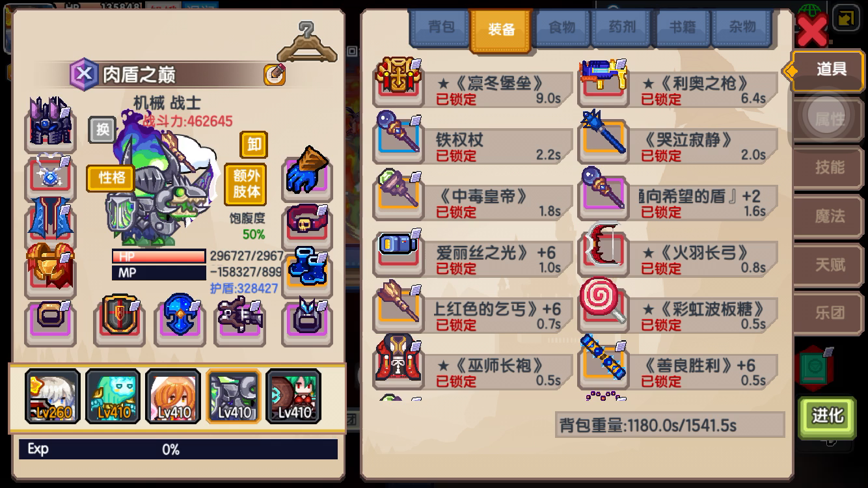Switch to the 药剂 tab
The width and height of the screenshot is (868, 488).
click(622, 28)
